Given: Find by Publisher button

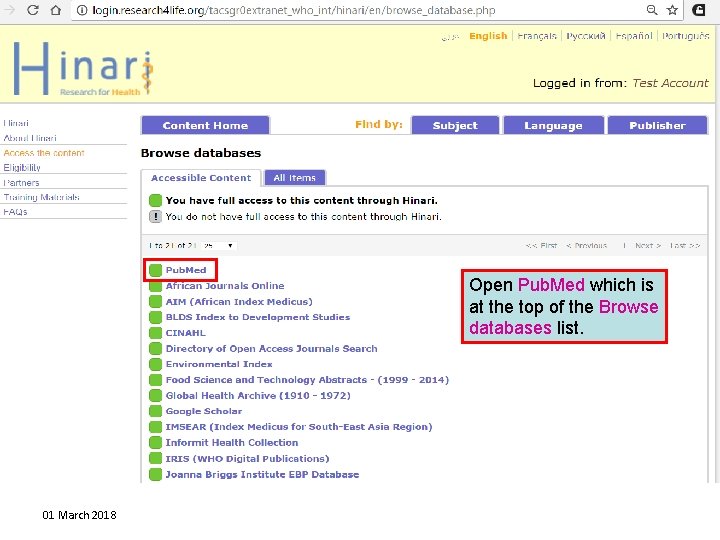Looking at the screenshot, I should tap(658, 125).
